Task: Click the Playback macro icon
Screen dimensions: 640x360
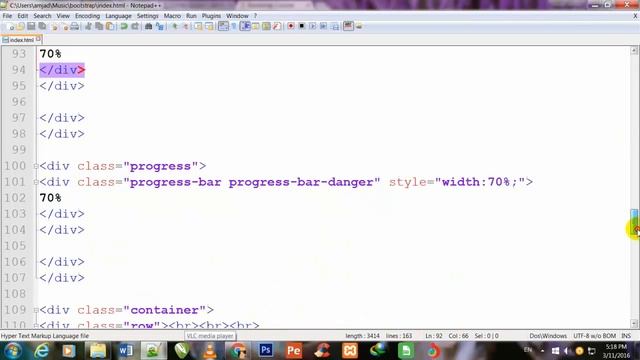Action: tap(313, 27)
